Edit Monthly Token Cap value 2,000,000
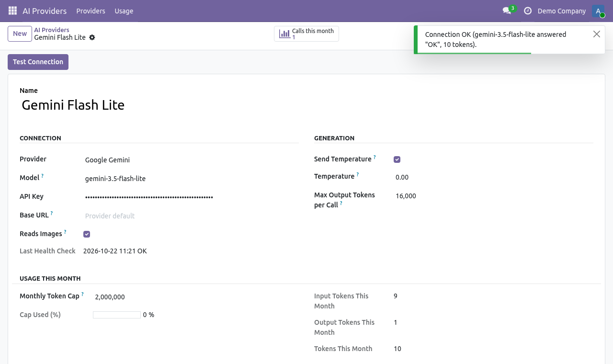This screenshot has width=613, height=364. tap(196, 297)
